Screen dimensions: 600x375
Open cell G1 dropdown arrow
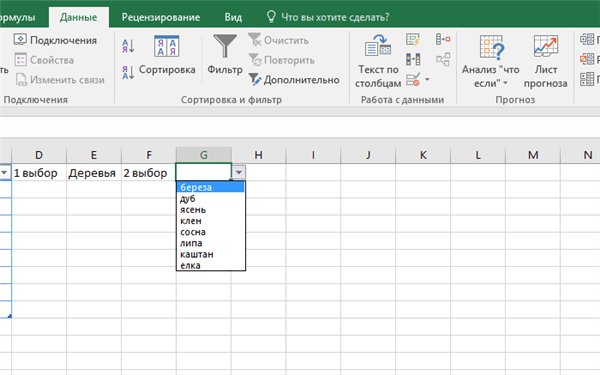(x=239, y=173)
